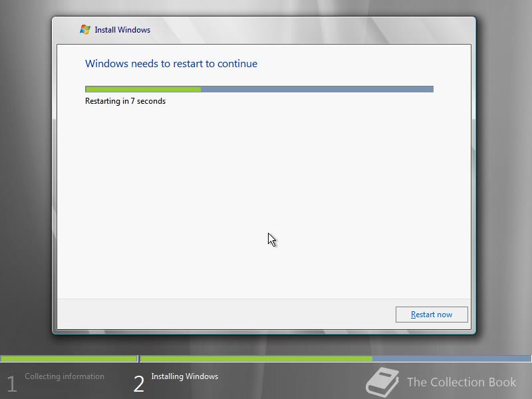Click the 'Collecting information' step label
Viewport: 532px width, 399px height.
point(65,376)
